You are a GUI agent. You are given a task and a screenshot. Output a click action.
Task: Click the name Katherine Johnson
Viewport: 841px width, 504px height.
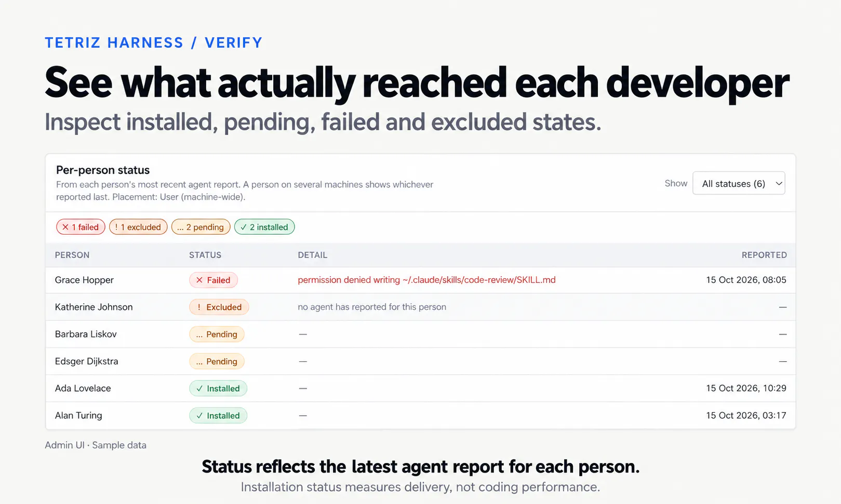pyautogui.click(x=94, y=307)
